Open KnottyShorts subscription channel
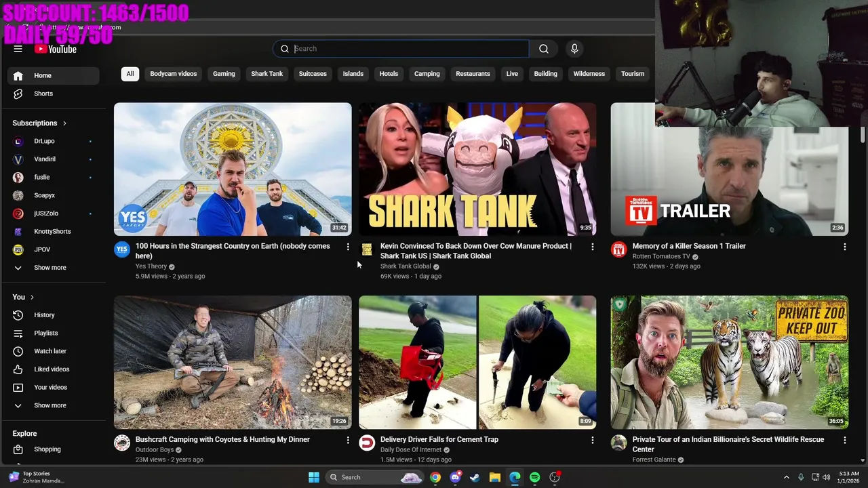This screenshot has height=488, width=868. point(53,231)
